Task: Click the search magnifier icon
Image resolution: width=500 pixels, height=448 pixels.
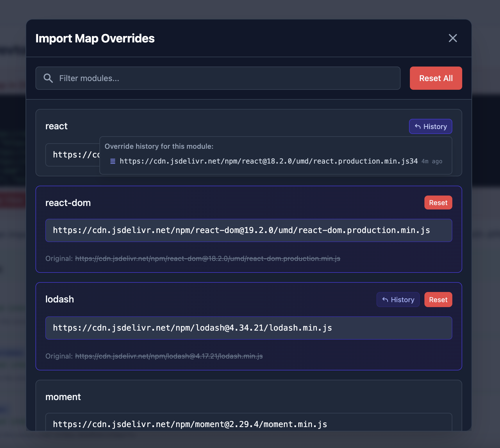Action: (48, 78)
